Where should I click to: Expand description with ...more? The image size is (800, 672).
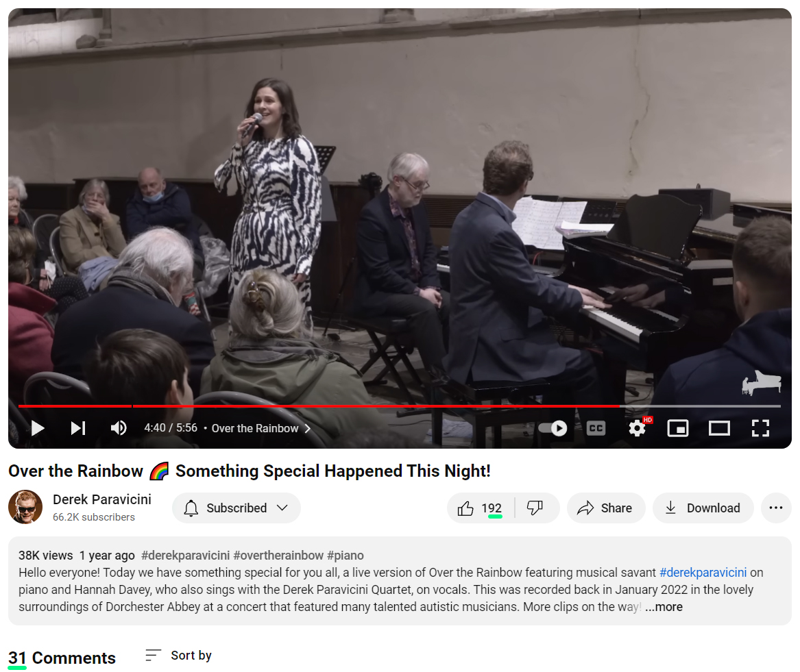click(664, 607)
